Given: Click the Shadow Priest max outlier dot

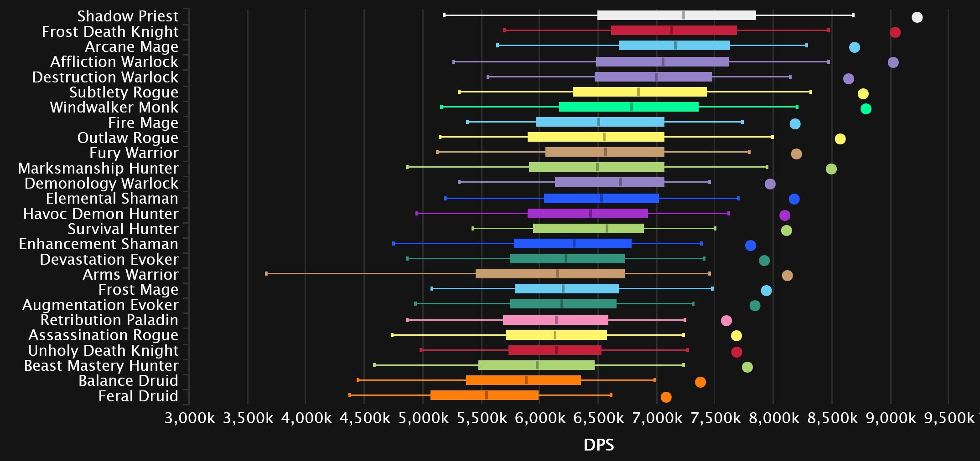Looking at the screenshot, I should point(917,17).
